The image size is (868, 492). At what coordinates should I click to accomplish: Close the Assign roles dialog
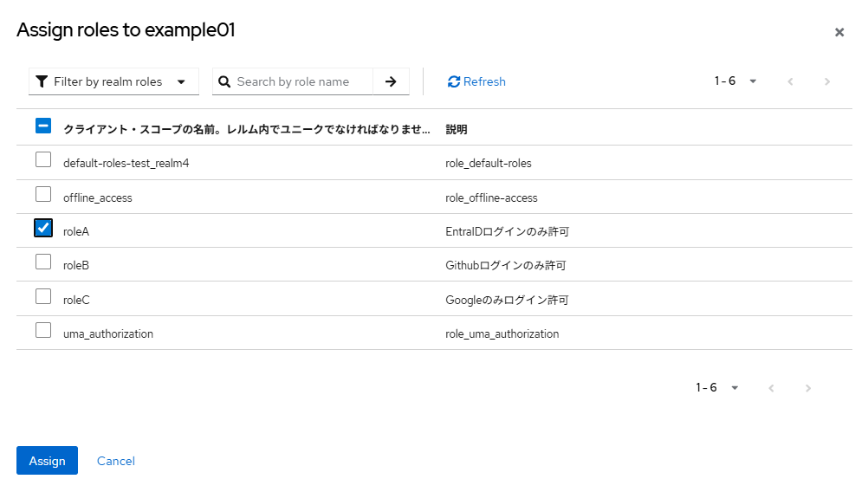tap(839, 32)
